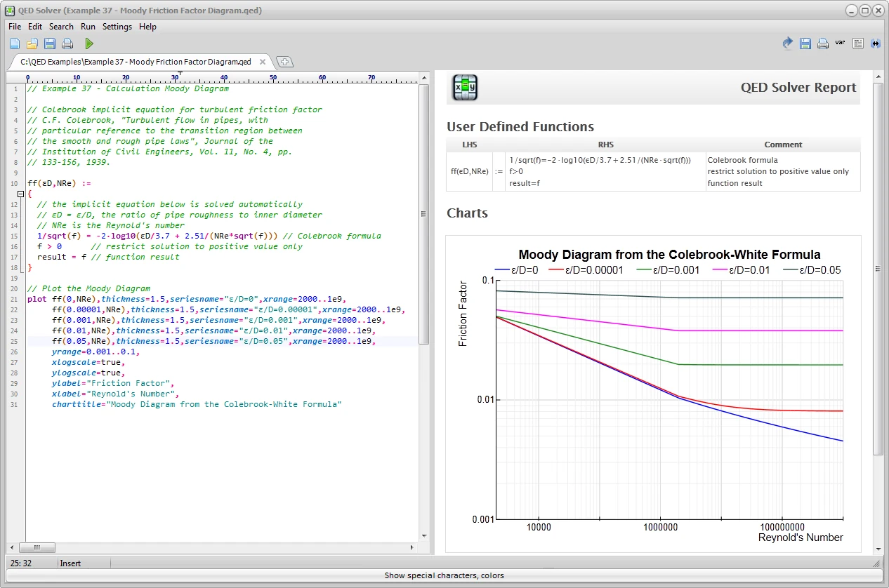Click the QED Solver logo in the report header
The width and height of the screenshot is (889, 588).
pos(465,88)
